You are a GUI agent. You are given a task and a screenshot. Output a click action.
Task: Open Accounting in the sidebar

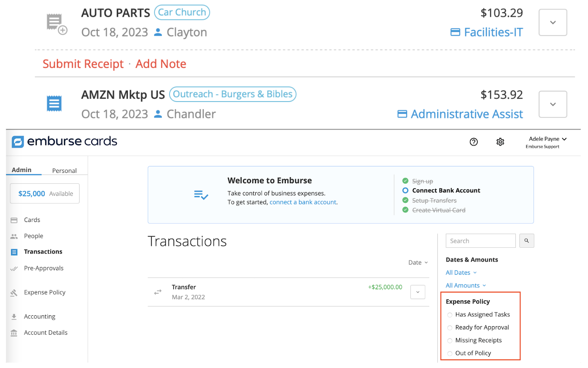[x=40, y=316]
